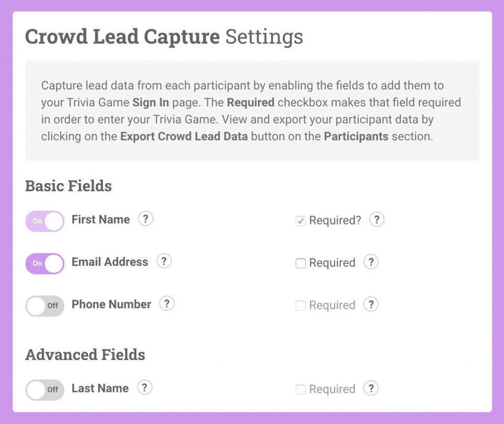504x424 pixels.
Task: Click help icon beside Last Name
Action: point(144,388)
